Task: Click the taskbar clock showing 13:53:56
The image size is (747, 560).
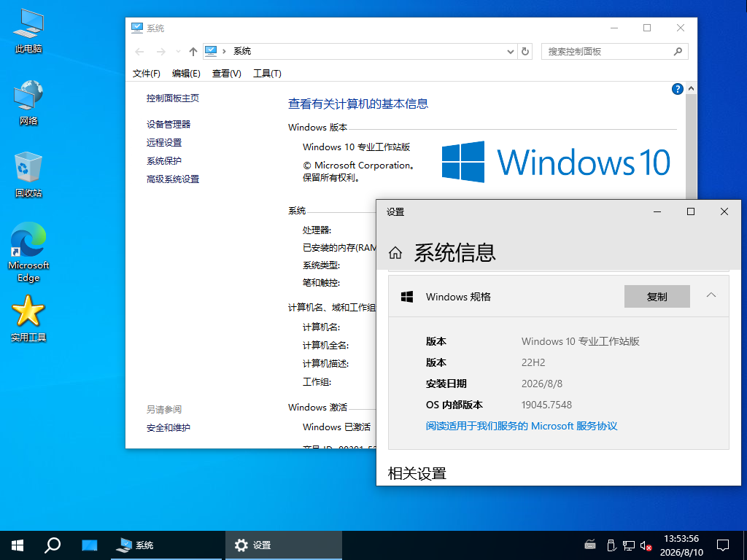Action: (681, 545)
